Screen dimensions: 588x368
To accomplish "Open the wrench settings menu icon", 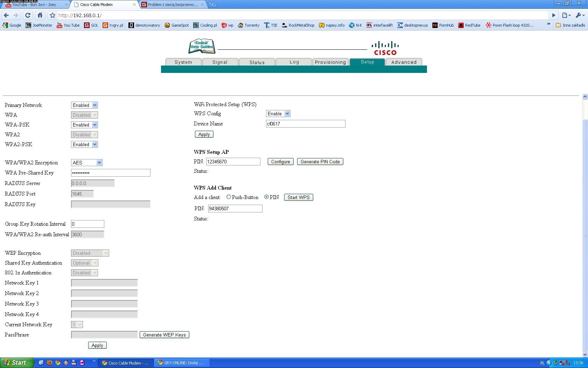I will point(579,15).
